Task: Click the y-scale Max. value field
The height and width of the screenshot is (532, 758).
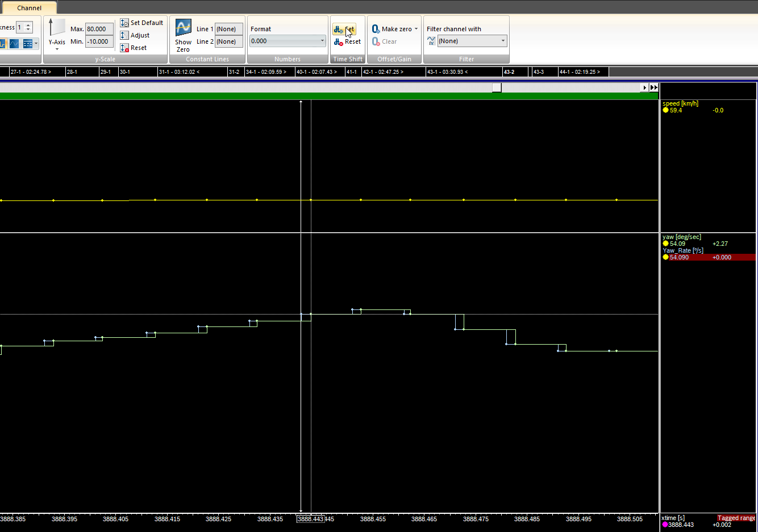Action: coord(99,29)
